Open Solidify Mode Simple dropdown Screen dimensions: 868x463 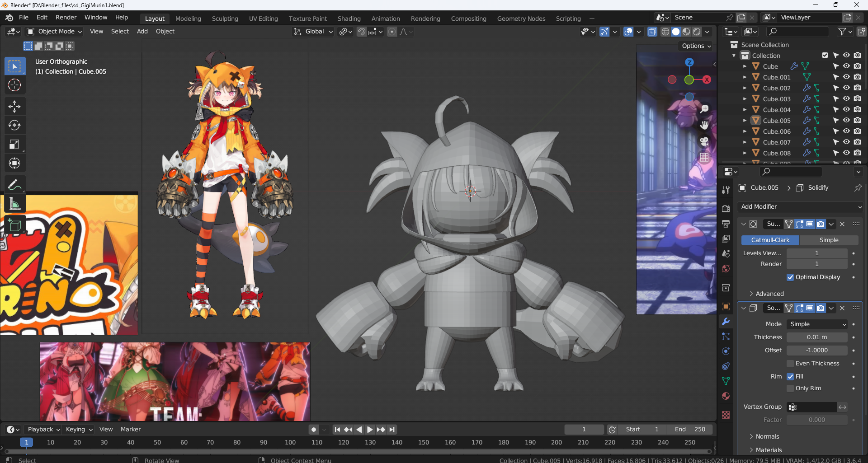click(x=817, y=324)
